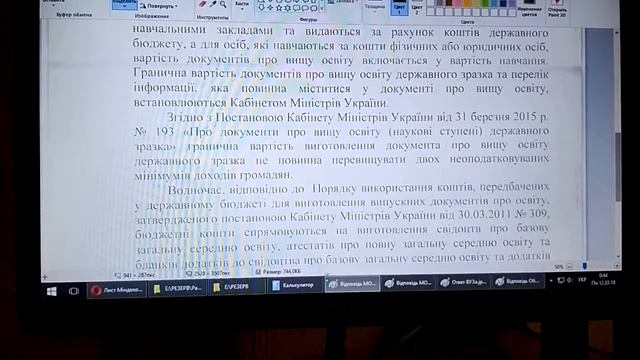
Task: Click the '30.03.2011 № 309' text on canvas
Action: coord(503,214)
